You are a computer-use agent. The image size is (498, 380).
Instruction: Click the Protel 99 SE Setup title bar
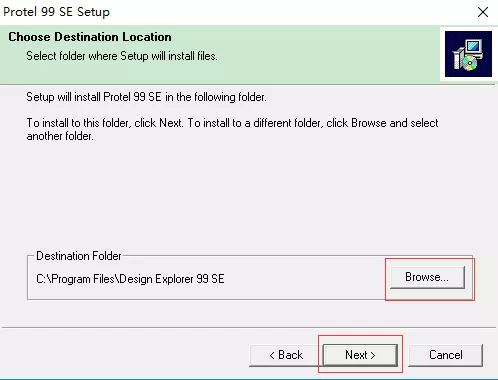click(x=233, y=12)
